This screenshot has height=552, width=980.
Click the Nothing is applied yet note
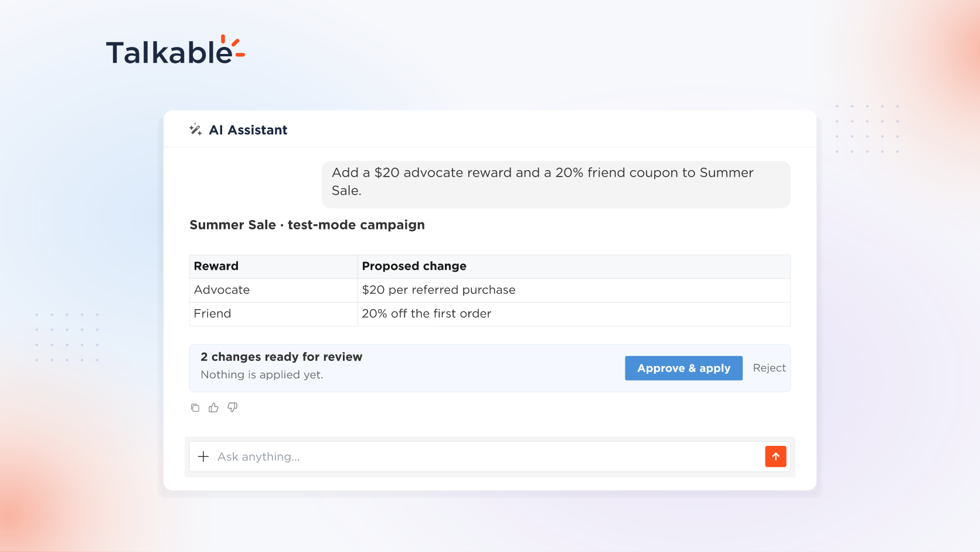tap(261, 375)
